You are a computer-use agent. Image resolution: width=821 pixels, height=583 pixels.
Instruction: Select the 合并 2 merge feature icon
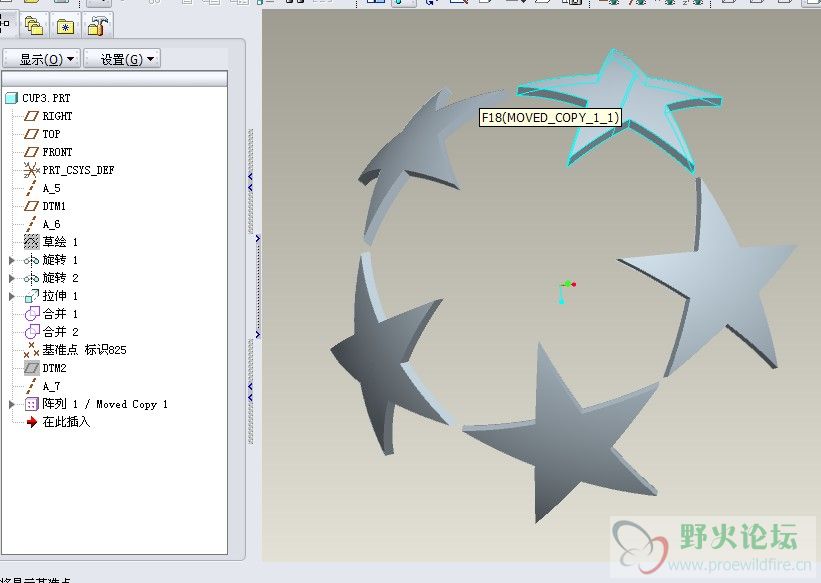pyautogui.click(x=31, y=332)
